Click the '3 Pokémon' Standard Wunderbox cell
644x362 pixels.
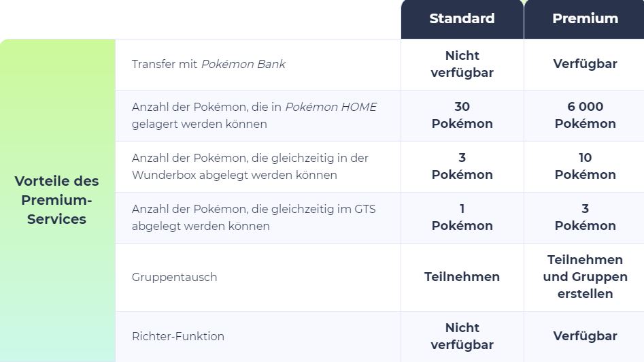click(462, 167)
